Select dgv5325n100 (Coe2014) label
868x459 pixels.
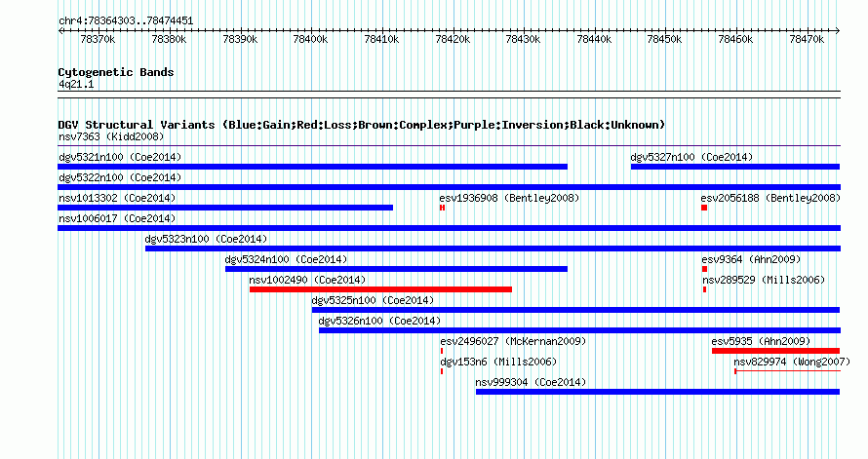(x=373, y=300)
